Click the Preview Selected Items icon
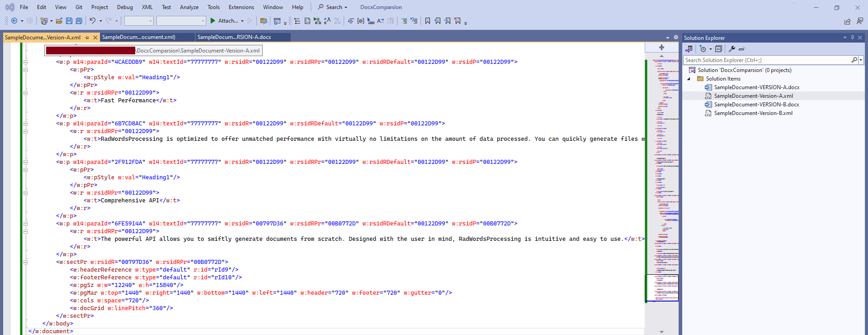868x335 pixels. 742,49
